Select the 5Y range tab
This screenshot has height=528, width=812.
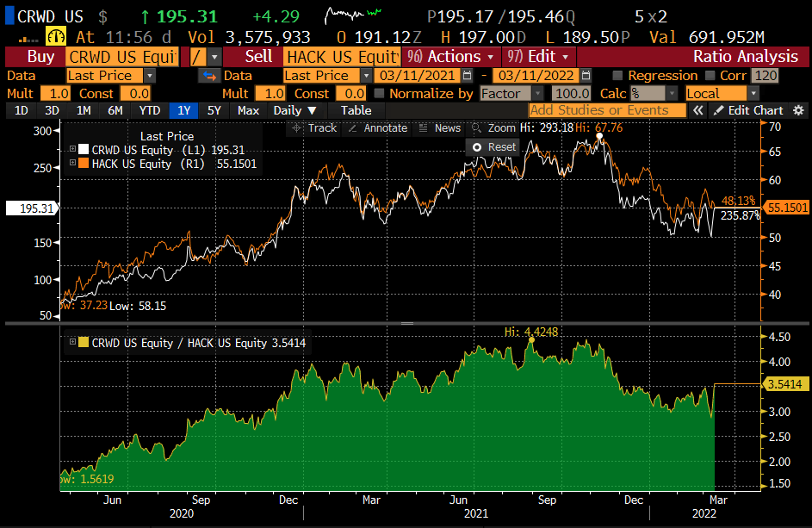click(214, 110)
